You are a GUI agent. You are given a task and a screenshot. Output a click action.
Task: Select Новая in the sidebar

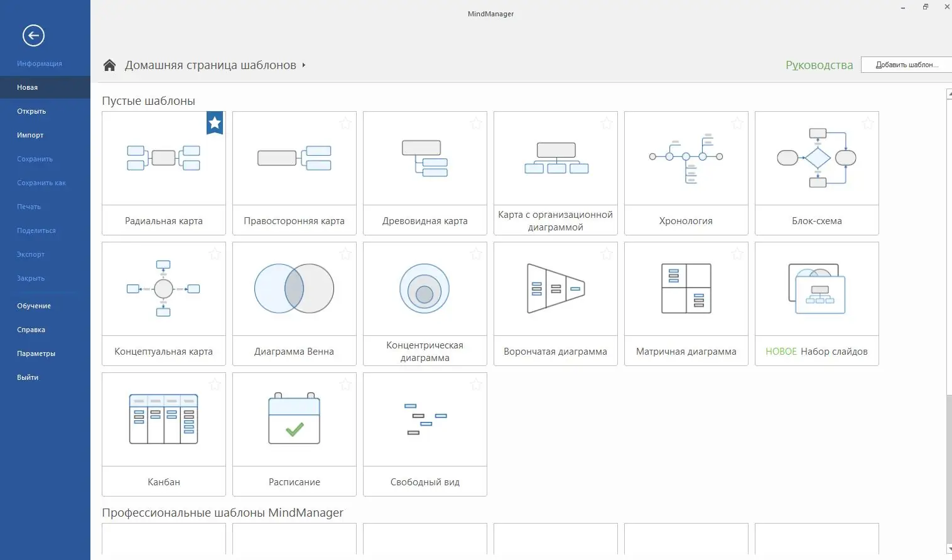click(x=45, y=87)
